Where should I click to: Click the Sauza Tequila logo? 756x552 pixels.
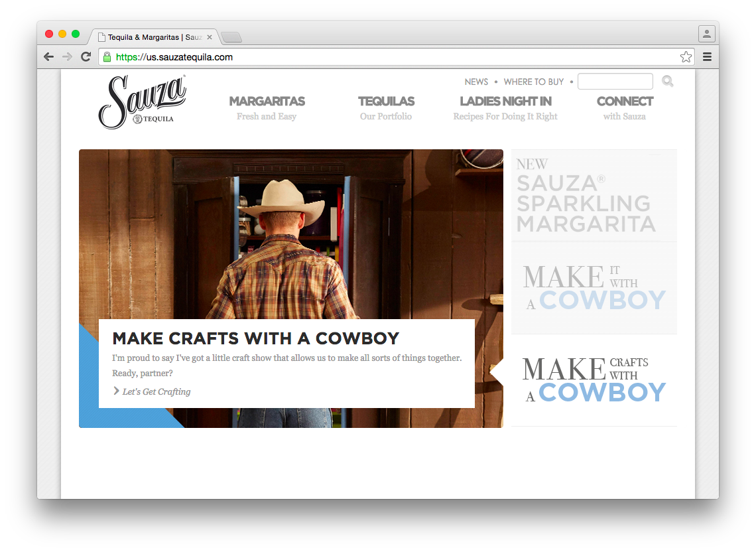142,102
